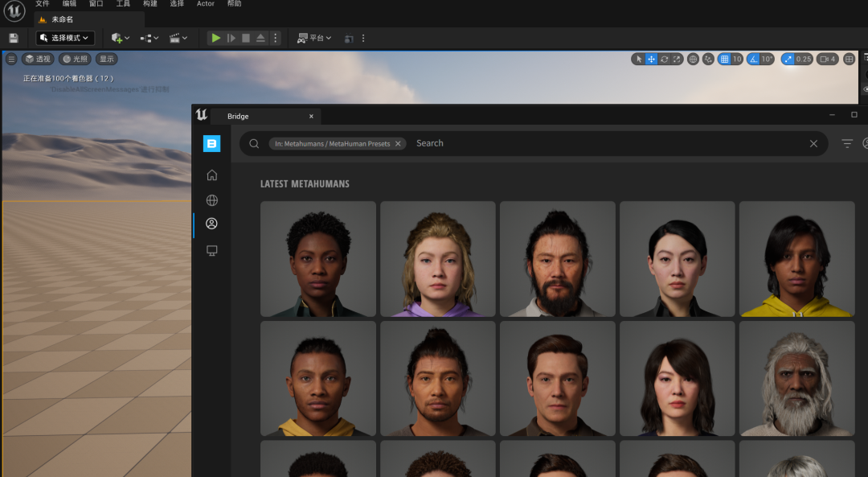Toggle surface snapping icon in viewport

(708, 60)
